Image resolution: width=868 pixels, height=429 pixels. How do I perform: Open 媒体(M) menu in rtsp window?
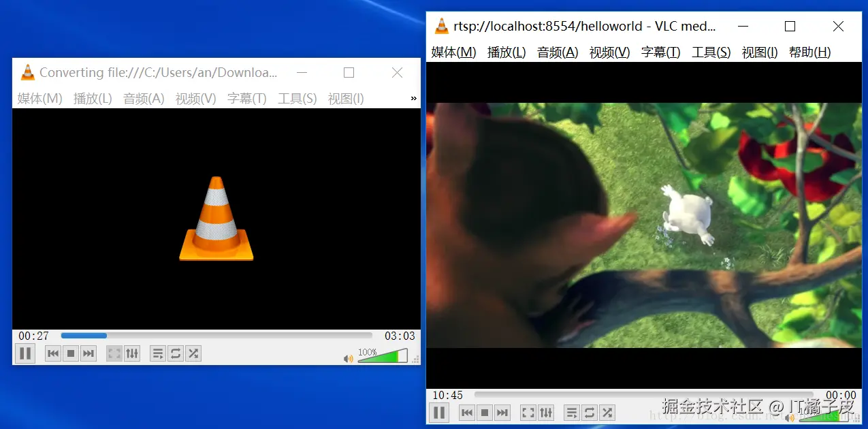pos(454,52)
